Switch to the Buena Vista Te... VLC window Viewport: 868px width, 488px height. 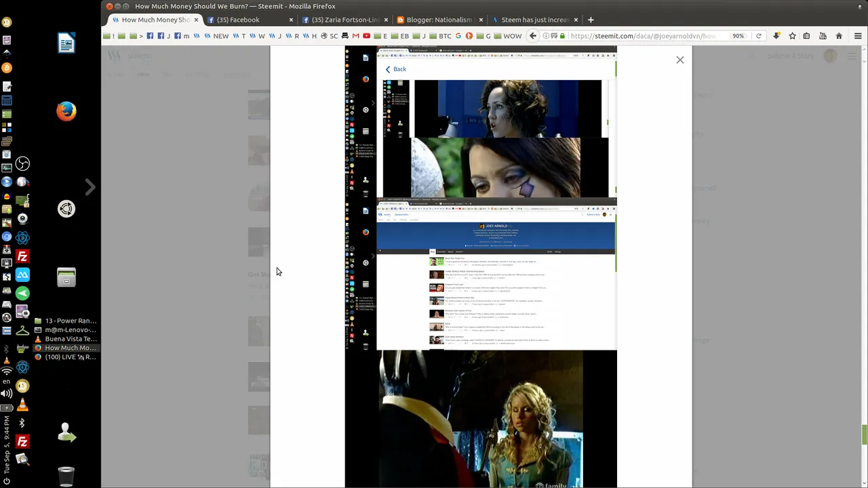coord(66,339)
